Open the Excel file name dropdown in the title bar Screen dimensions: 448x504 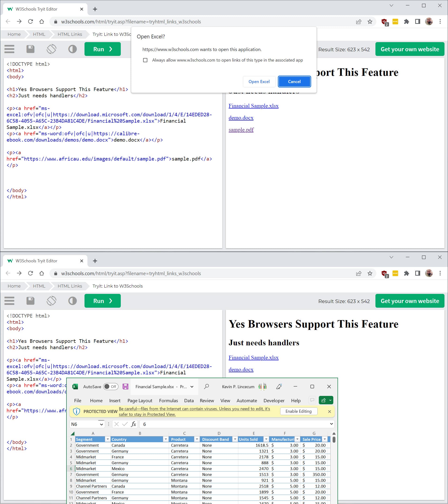[192, 387]
